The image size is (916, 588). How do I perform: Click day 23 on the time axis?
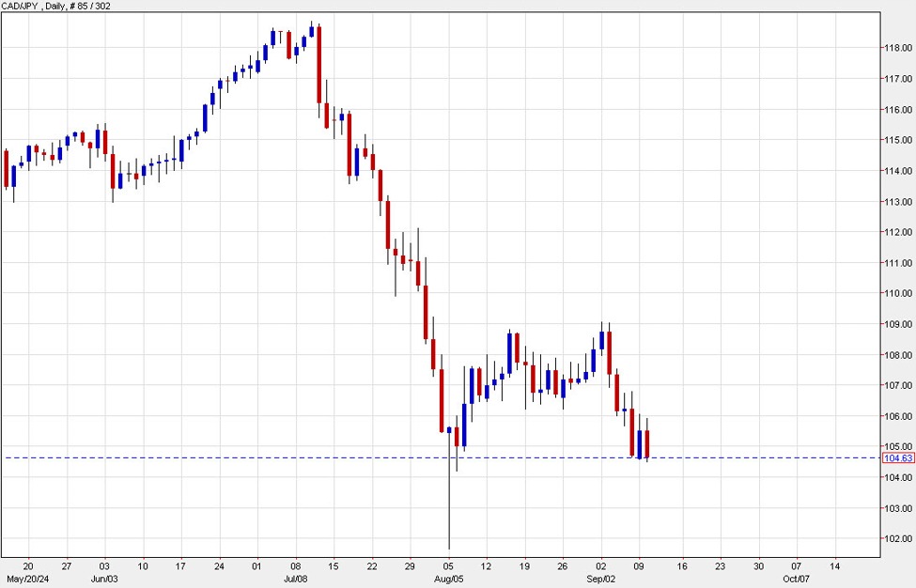pos(719,566)
